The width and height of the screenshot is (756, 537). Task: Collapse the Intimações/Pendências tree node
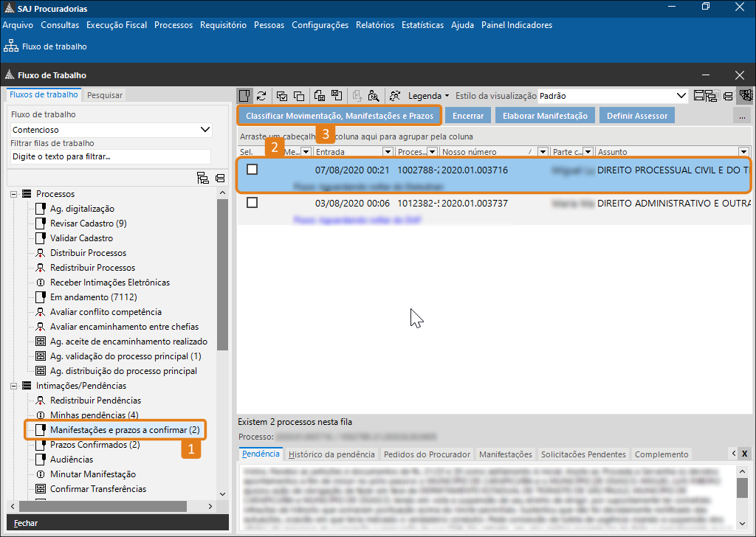(14, 386)
